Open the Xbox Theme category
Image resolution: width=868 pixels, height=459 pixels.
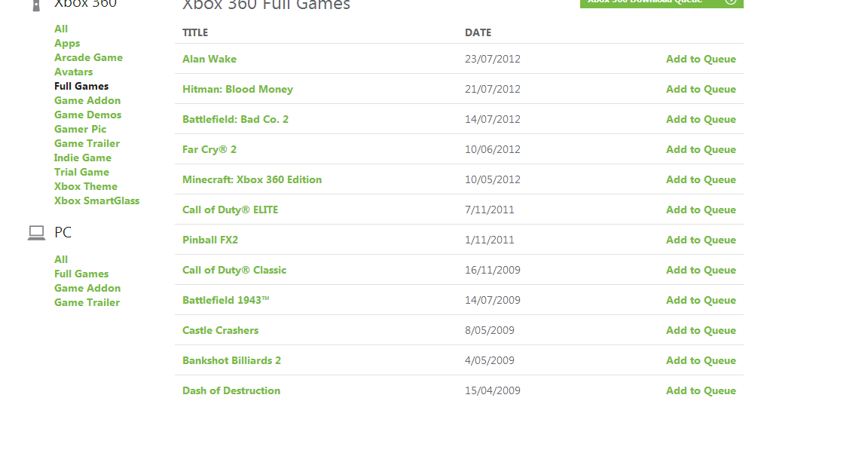86,187
